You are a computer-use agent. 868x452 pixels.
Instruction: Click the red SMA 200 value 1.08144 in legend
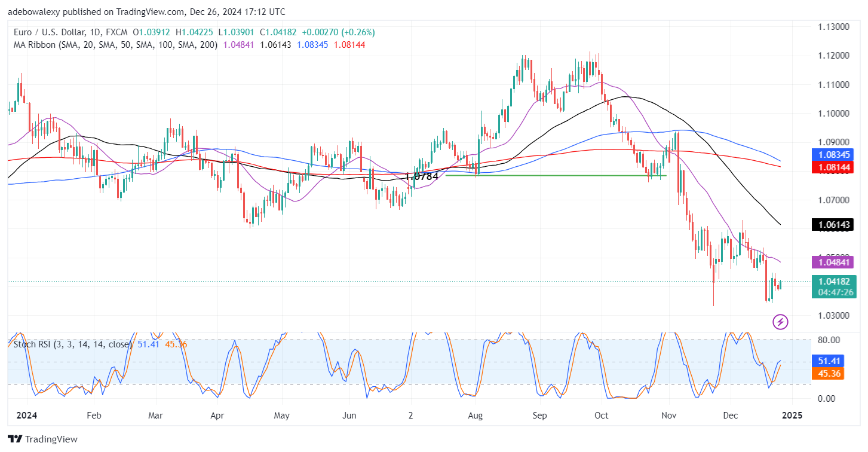pos(349,44)
